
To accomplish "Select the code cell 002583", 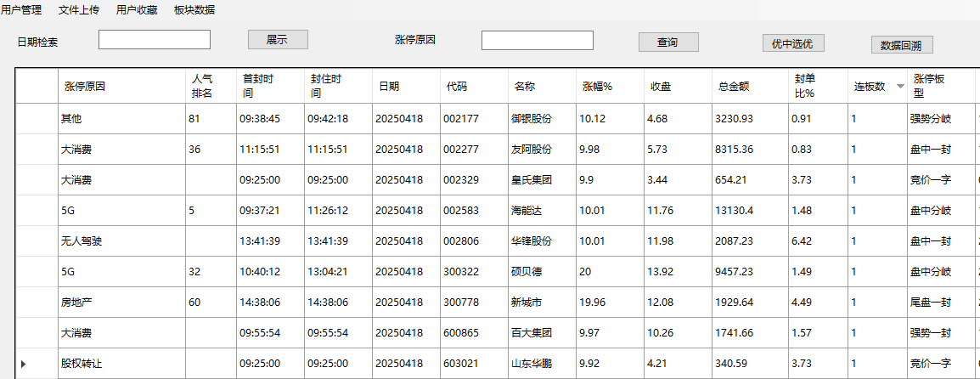I will [x=474, y=211].
